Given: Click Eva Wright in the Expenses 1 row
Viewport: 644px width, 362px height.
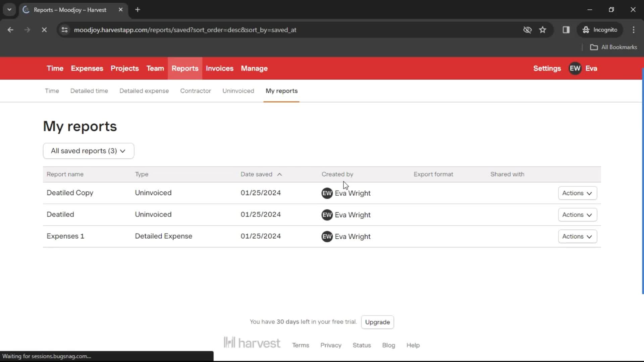Looking at the screenshot, I should tap(353, 237).
